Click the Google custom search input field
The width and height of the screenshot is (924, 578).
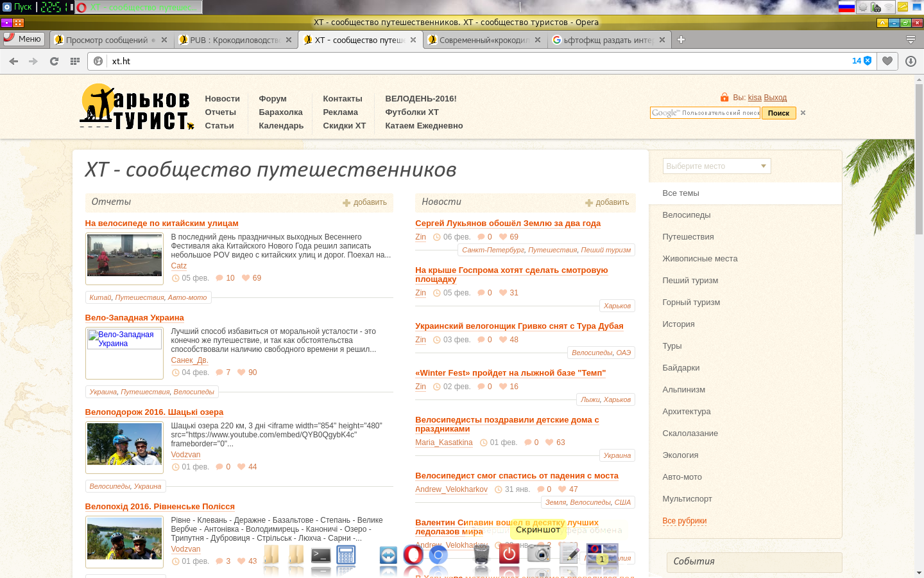(705, 113)
